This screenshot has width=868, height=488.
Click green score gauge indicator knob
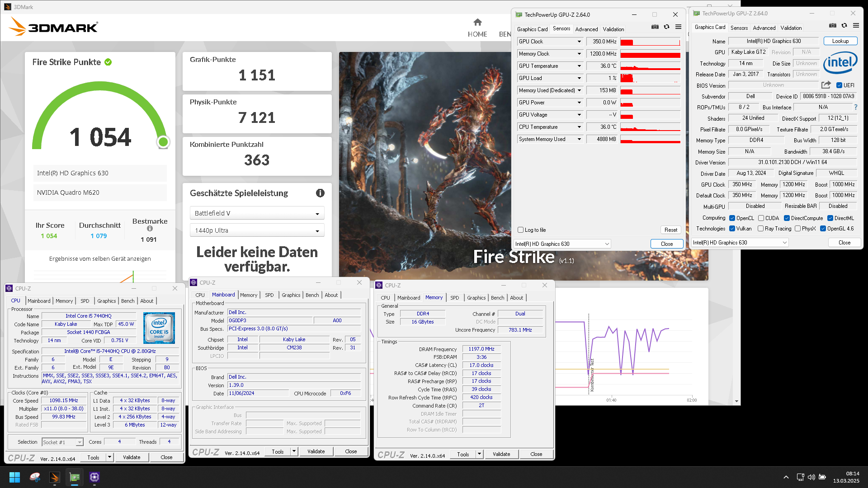click(163, 142)
